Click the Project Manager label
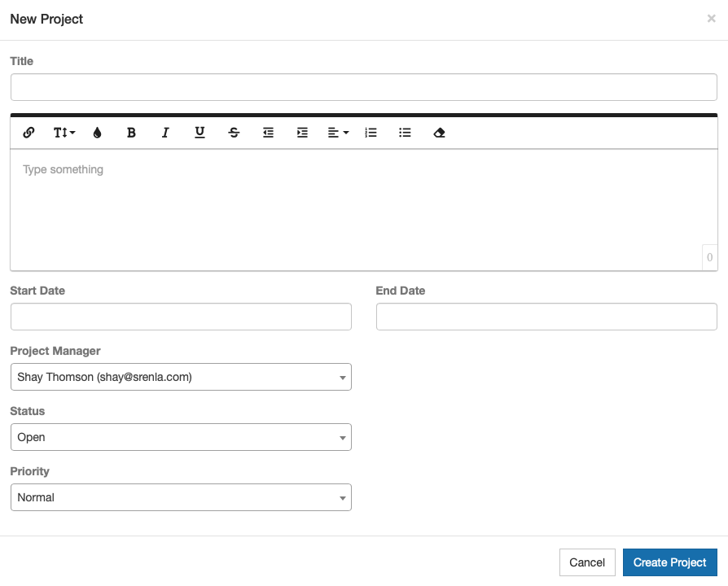This screenshot has width=728, height=586. [55, 352]
